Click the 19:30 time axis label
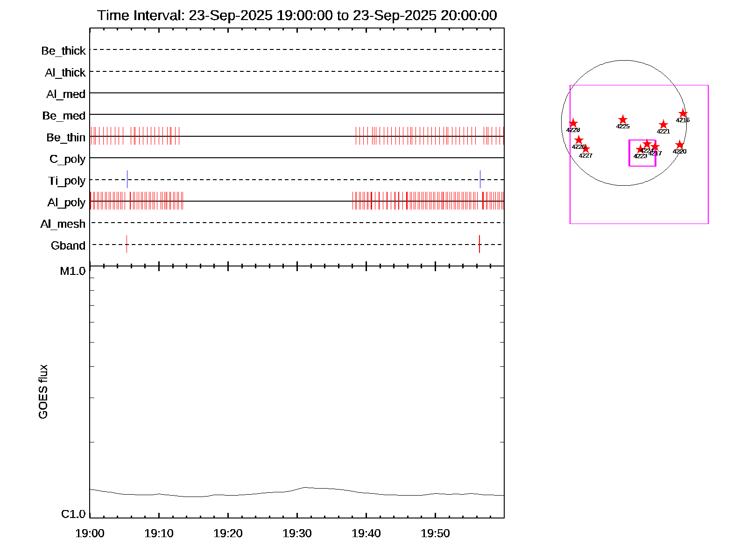The image size is (747, 560). 297,533
